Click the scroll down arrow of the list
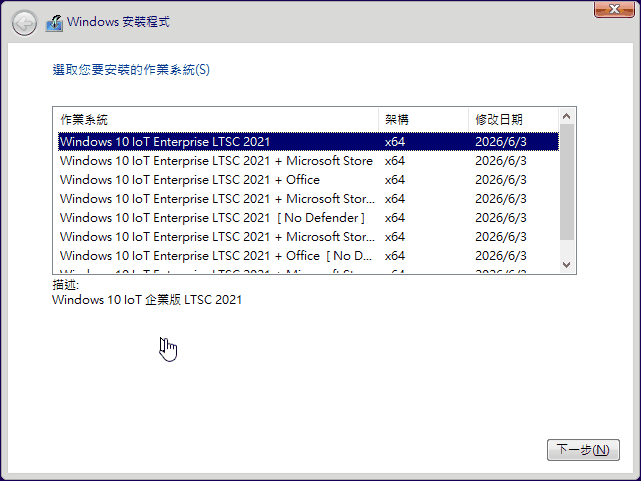Screen dimensions: 641x481 pos(567,265)
